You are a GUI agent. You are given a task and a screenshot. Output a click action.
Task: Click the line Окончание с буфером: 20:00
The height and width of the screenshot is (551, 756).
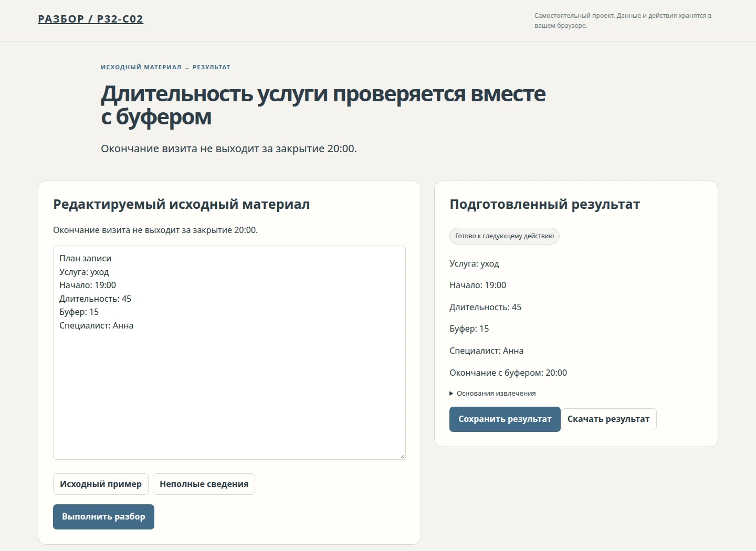click(x=508, y=373)
